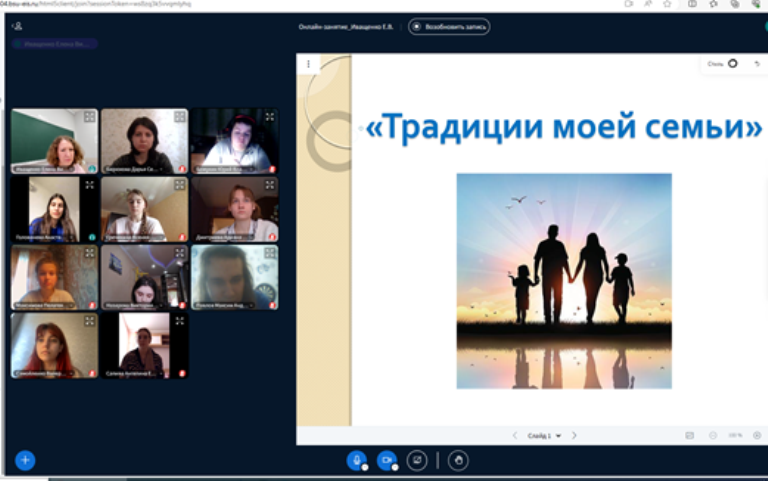Expand the first webcam tile to fullscreen
This screenshot has width=768, height=481.
click(x=89, y=117)
